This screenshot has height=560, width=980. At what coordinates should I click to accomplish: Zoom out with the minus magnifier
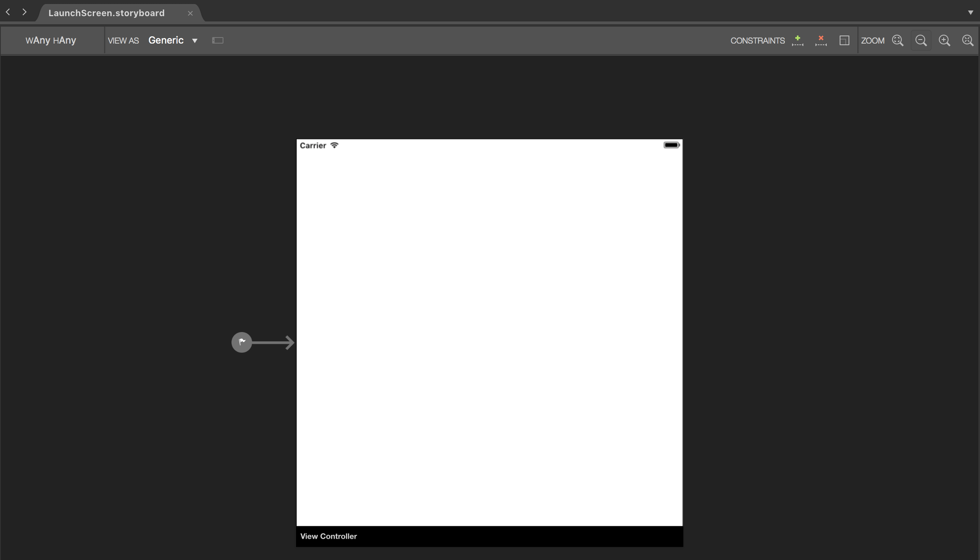click(x=921, y=40)
